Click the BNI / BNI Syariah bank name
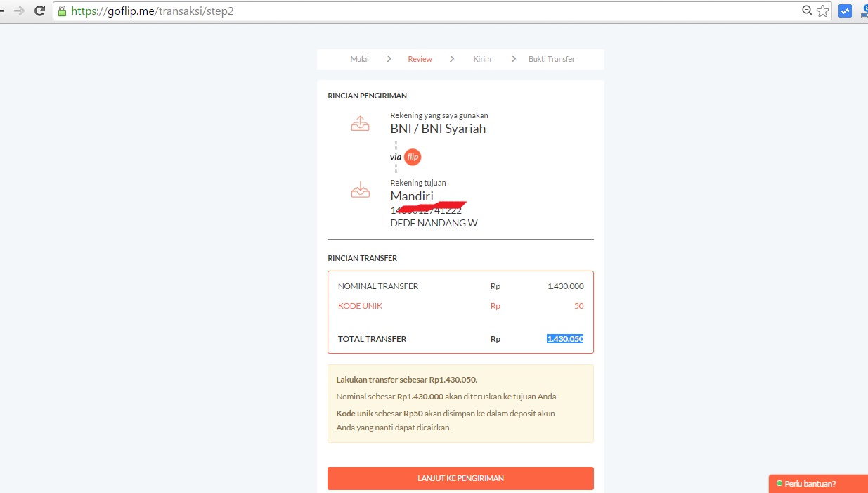Screen dimensions: 868x493 pyautogui.click(x=438, y=129)
